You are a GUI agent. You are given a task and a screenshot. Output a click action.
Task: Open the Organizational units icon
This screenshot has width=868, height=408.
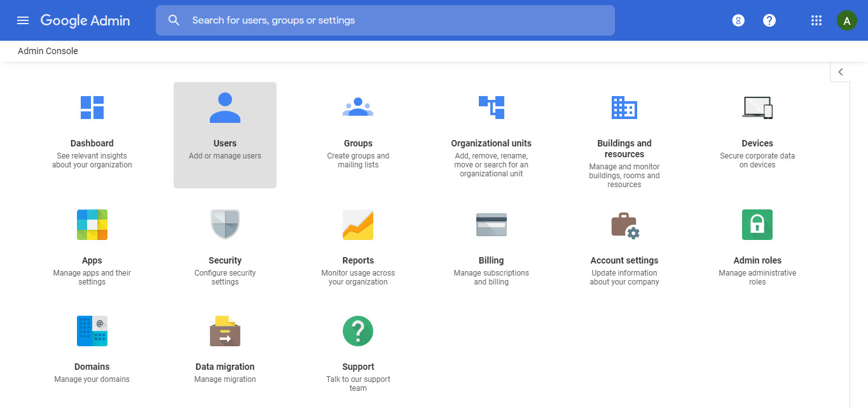[x=492, y=108]
